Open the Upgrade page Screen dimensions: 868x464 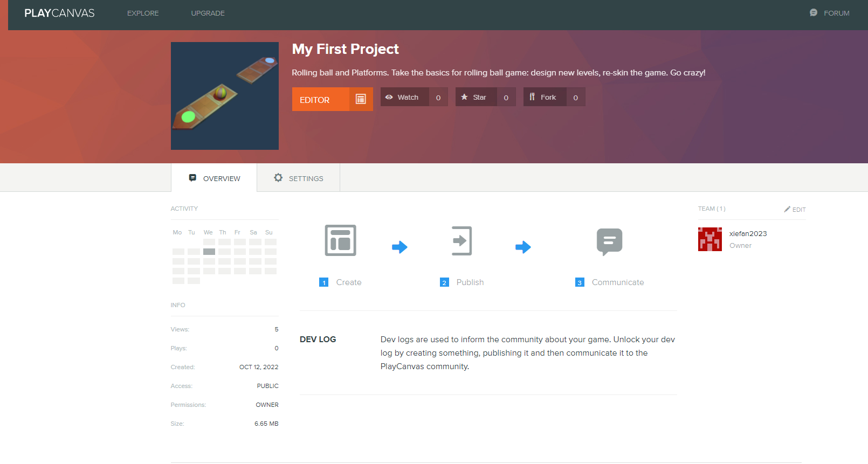[208, 13]
